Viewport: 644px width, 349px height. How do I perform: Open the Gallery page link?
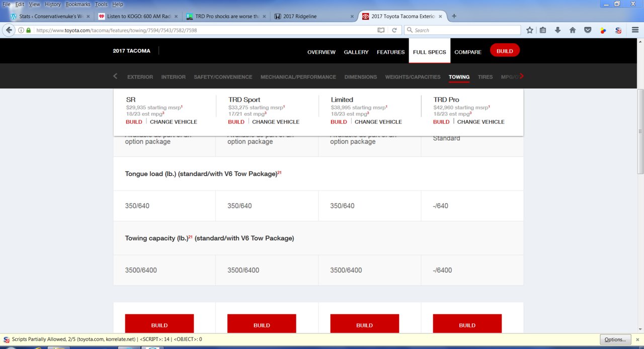click(x=356, y=52)
